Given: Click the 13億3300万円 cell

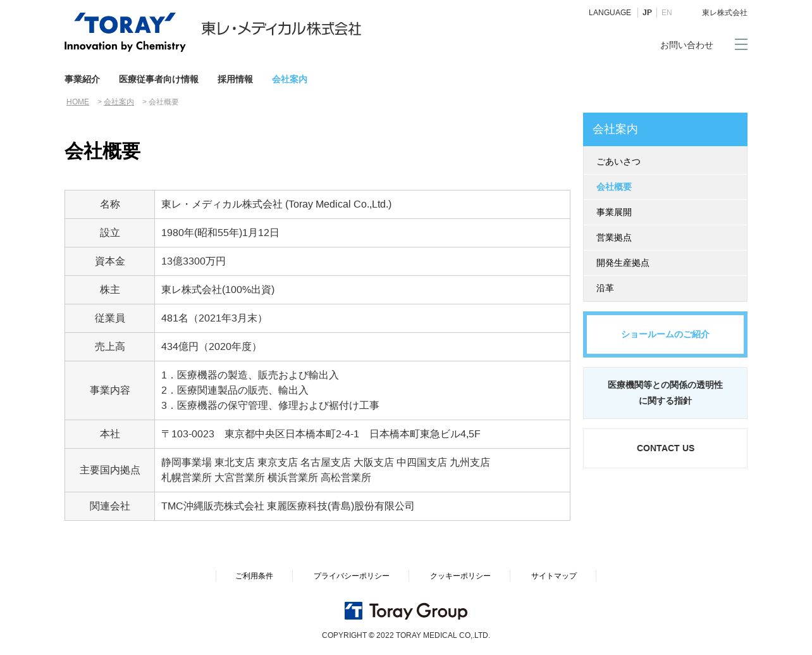Looking at the screenshot, I should point(362,261).
